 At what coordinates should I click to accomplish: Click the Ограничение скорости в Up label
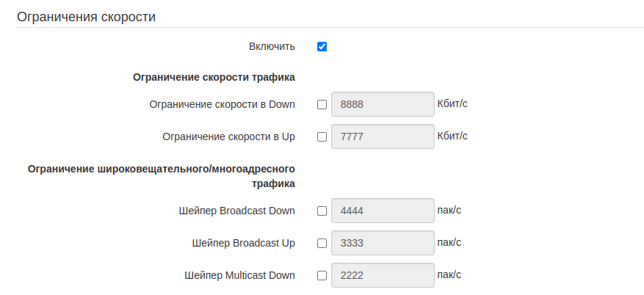pos(228,136)
